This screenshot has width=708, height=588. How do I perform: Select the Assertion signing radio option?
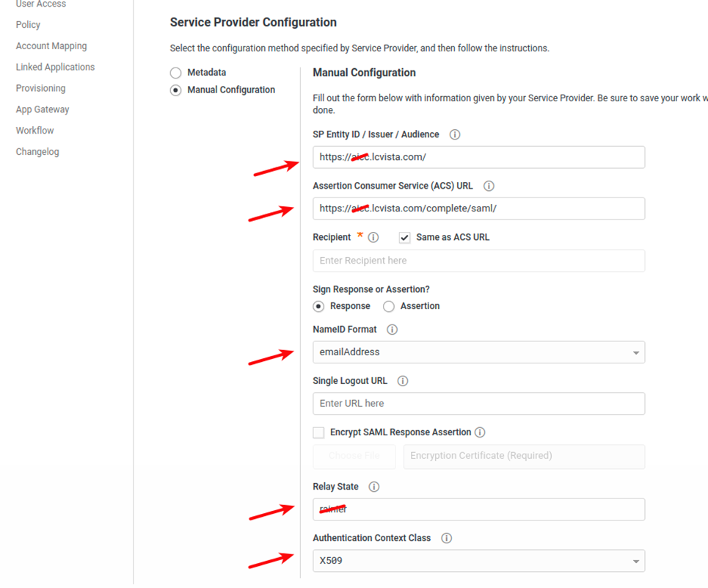389,306
